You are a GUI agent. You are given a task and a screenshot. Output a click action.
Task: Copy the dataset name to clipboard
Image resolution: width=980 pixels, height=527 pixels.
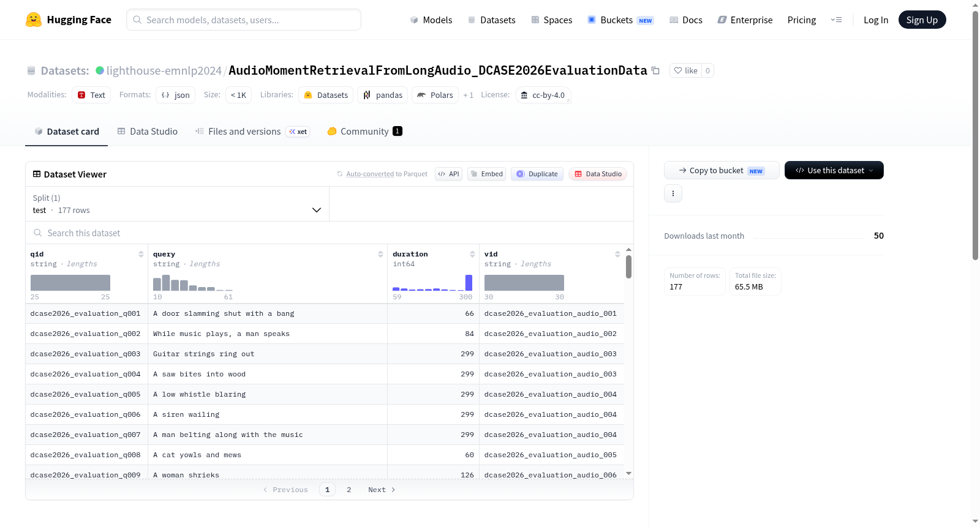pyautogui.click(x=655, y=70)
